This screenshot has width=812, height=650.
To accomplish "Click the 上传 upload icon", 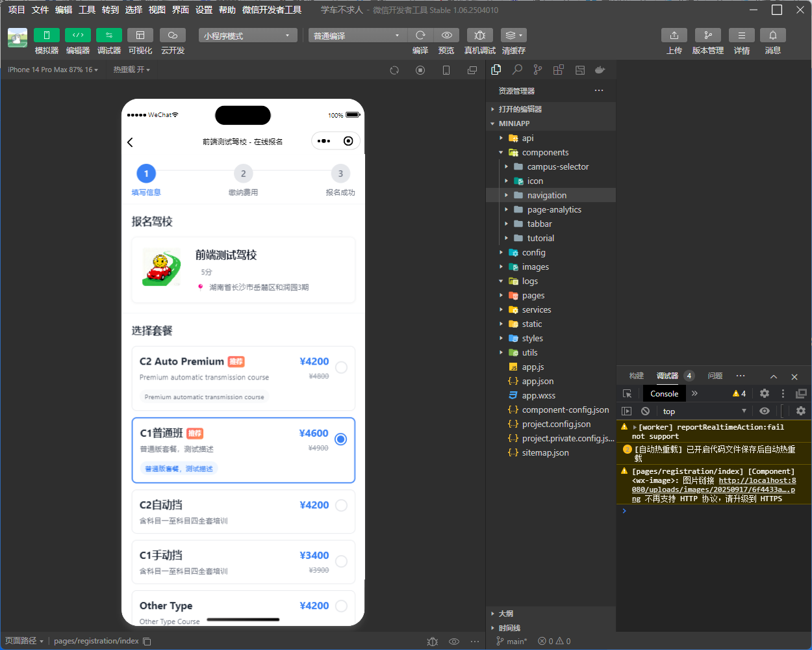I will pos(674,35).
